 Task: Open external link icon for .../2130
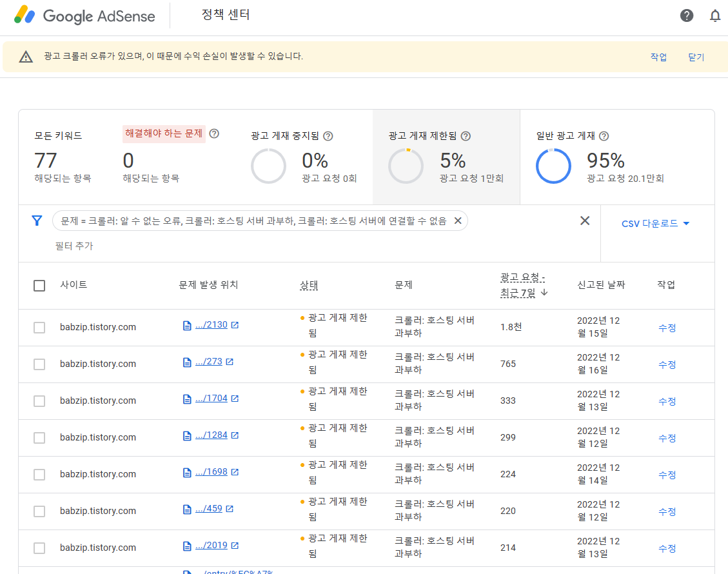235,325
